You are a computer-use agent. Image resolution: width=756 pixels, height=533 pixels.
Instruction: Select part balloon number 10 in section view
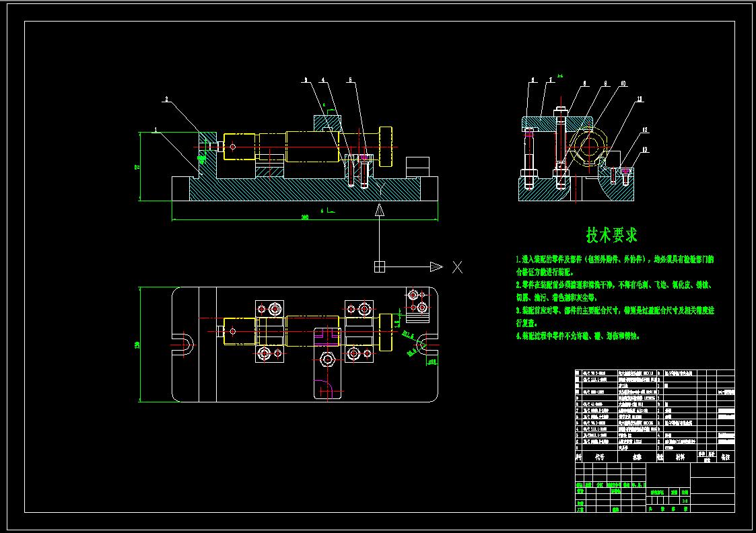tap(623, 83)
